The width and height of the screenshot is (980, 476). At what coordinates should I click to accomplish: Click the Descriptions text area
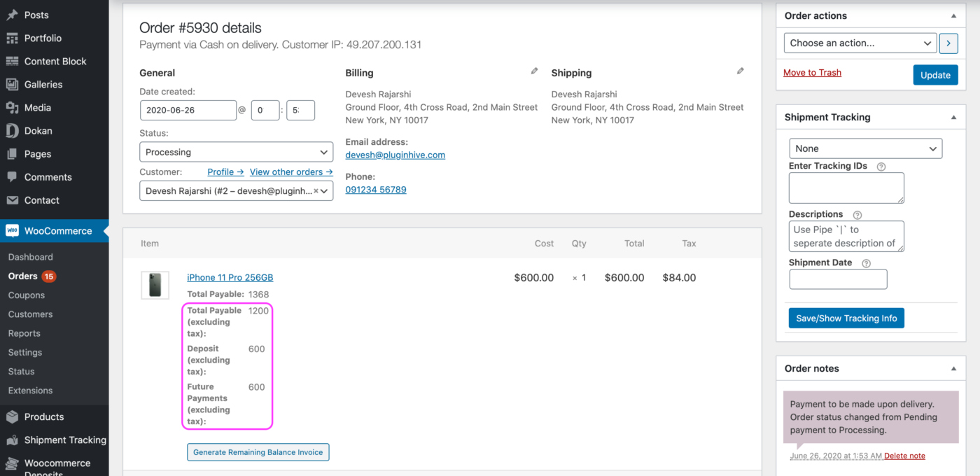click(846, 237)
